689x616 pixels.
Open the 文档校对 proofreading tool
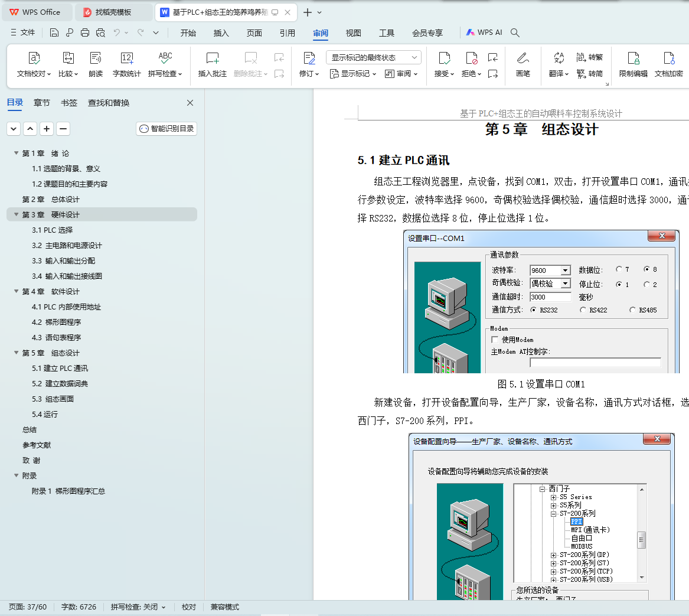pos(34,64)
